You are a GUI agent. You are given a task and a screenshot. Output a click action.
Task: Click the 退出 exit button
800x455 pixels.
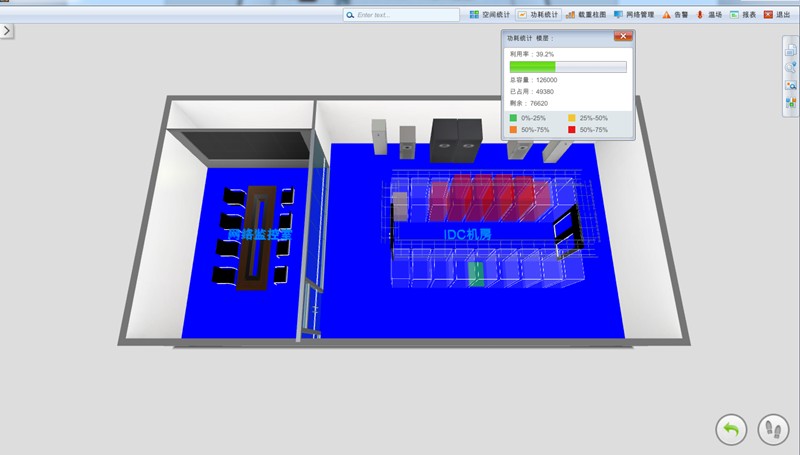pyautogui.click(x=775, y=15)
